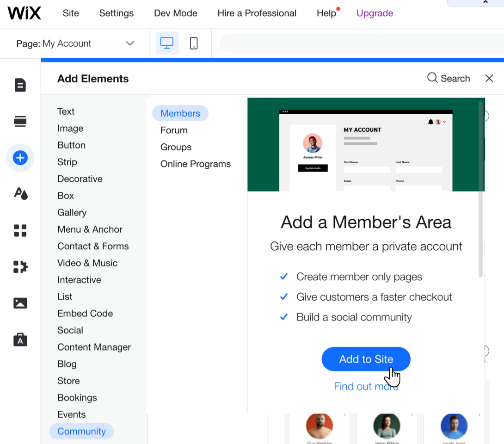Viewport: 504px width, 444px height.
Task: Open the Dev Mode menu
Action: click(175, 13)
